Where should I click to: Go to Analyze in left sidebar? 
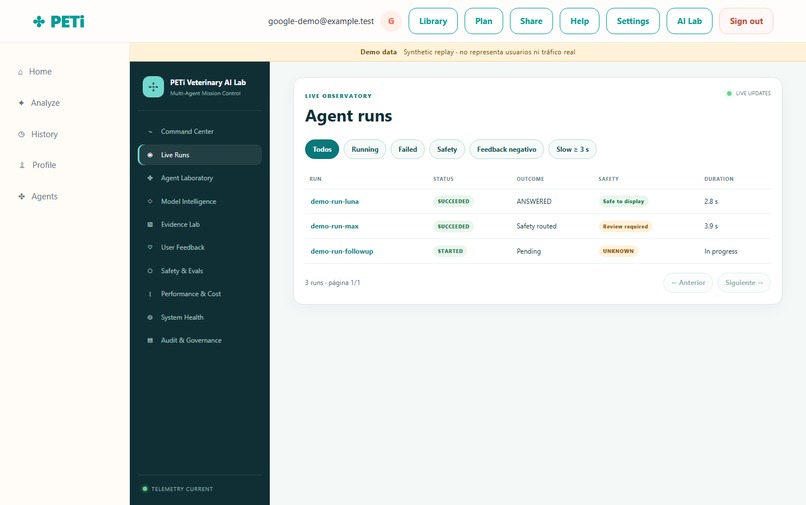coord(45,103)
